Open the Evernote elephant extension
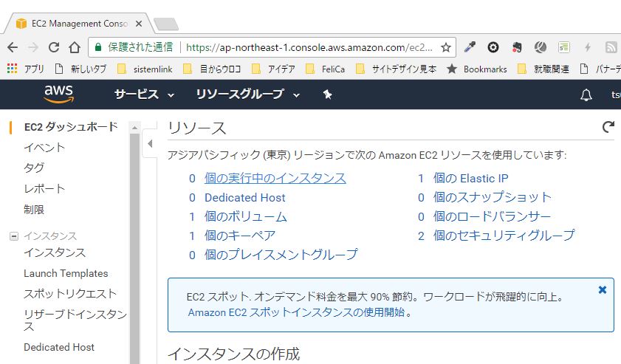 tap(516, 47)
